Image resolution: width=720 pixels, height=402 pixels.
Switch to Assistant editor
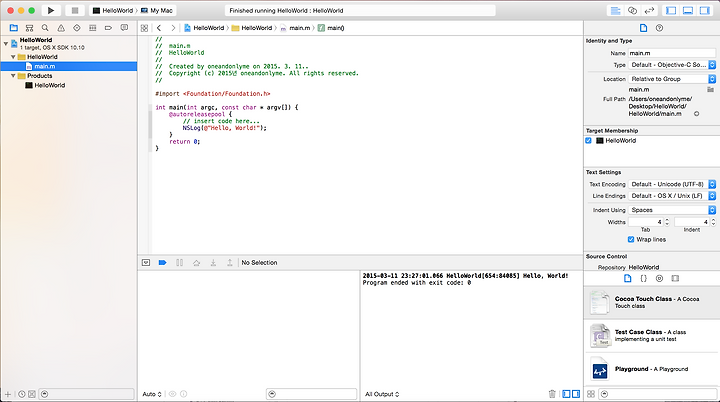[632, 10]
